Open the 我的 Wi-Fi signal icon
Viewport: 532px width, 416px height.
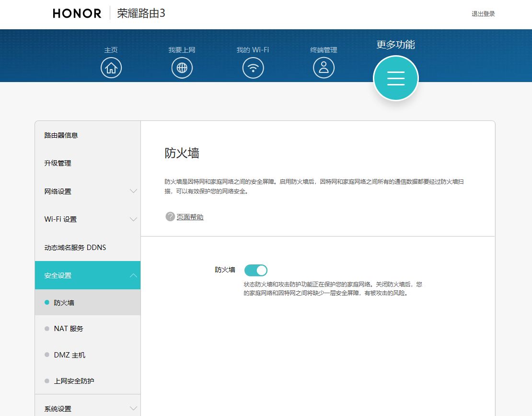253,68
